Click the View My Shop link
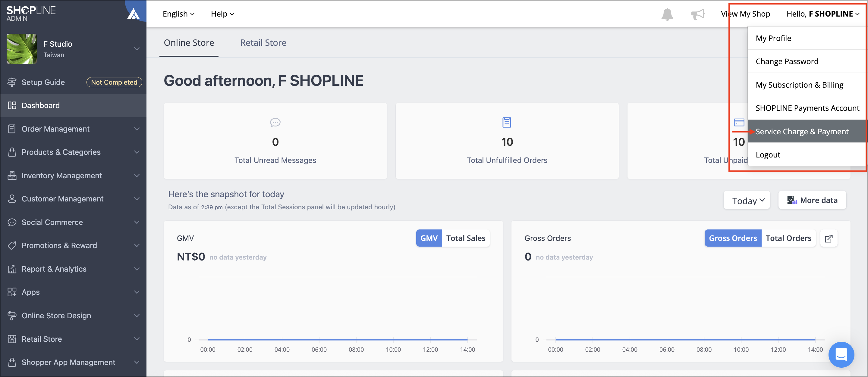868x377 pixels. click(745, 14)
